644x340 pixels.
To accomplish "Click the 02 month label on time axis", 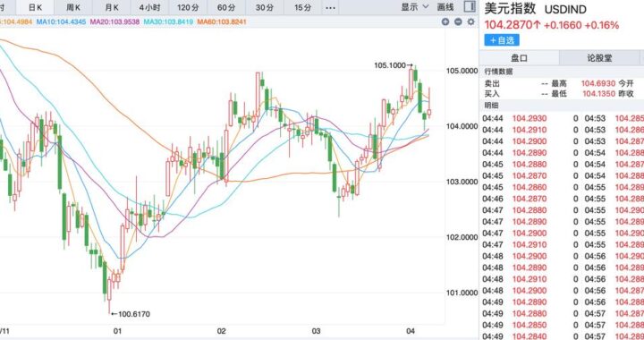I will point(222,331).
